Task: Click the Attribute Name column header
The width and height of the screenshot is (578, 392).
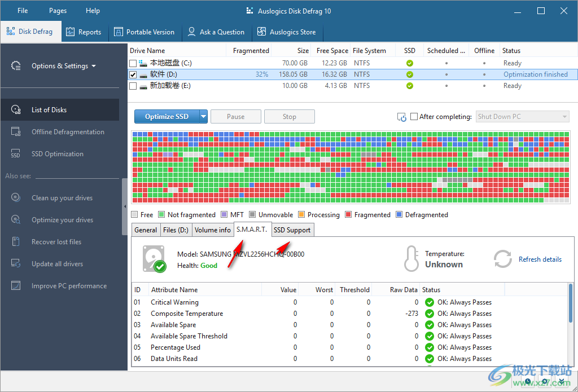Action: pos(205,289)
